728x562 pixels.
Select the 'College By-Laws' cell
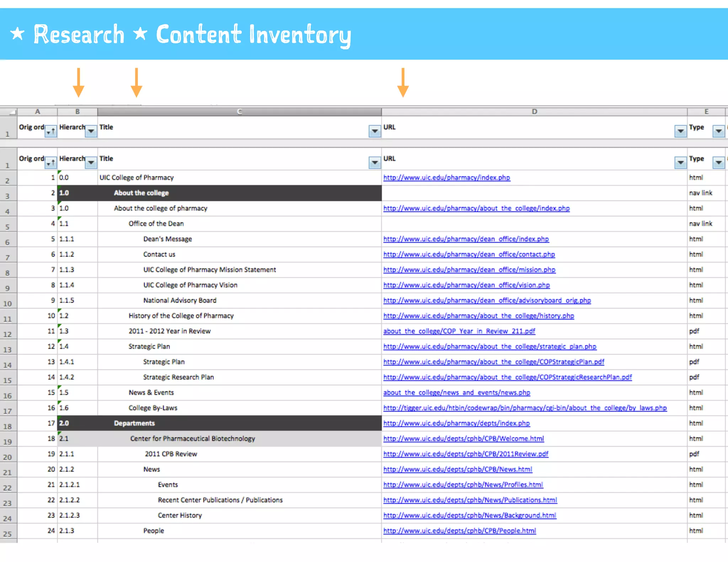click(x=240, y=408)
